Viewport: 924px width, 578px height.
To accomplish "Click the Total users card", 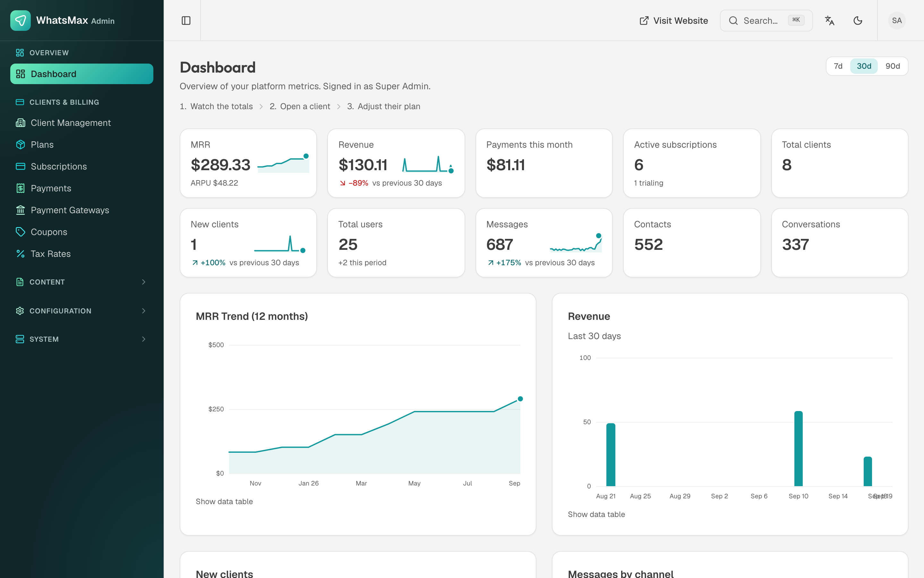I will pyautogui.click(x=396, y=243).
